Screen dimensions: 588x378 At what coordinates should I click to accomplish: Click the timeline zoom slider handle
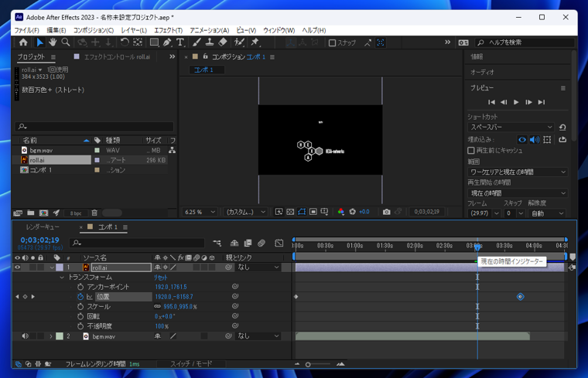pyautogui.click(x=308, y=364)
